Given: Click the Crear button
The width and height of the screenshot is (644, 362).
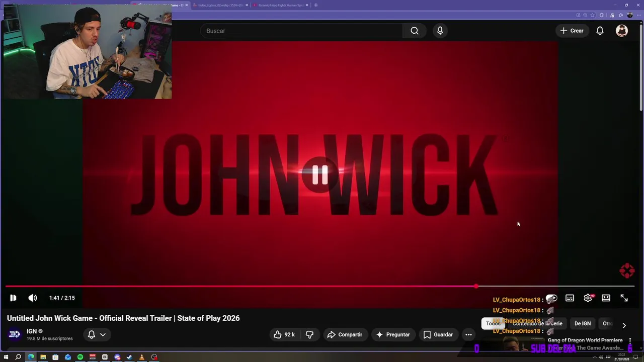Looking at the screenshot, I should point(572,31).
